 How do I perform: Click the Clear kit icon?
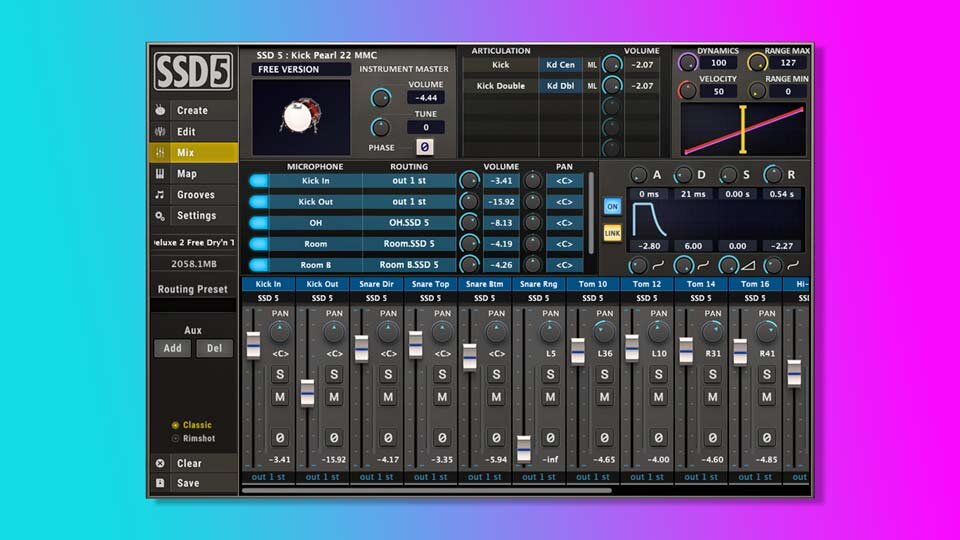[x=160, y=463]
